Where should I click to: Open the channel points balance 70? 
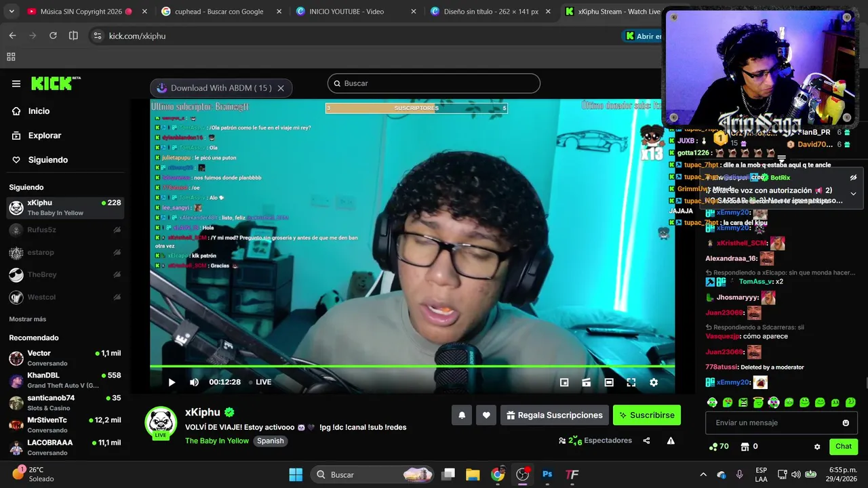[719, 447]
